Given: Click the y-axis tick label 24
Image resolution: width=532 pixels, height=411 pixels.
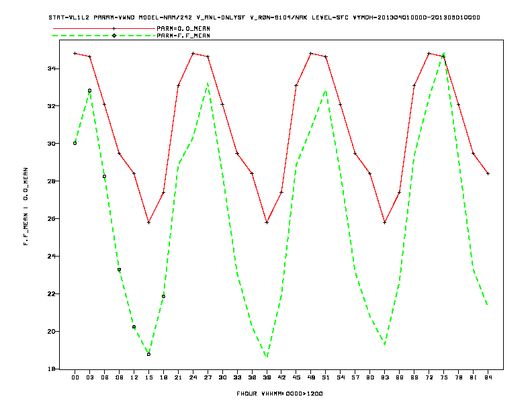Looking at the screenshot, I should 52,257.
